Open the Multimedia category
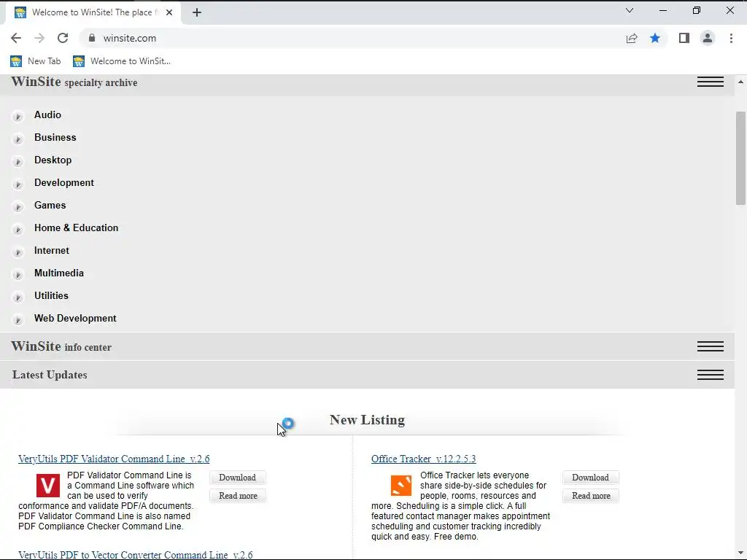747x560 pixels. click(59, 273)
